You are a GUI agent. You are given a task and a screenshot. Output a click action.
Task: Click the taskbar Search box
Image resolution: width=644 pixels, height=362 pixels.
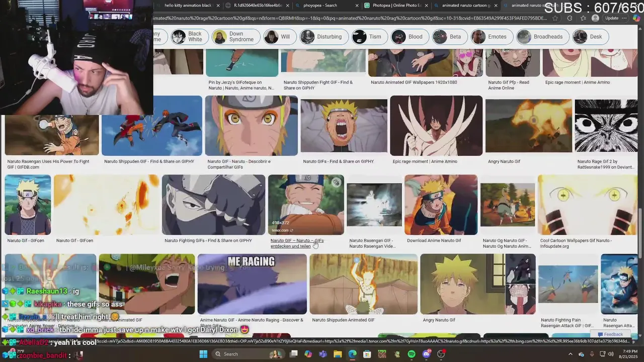[x=249, y=354]
